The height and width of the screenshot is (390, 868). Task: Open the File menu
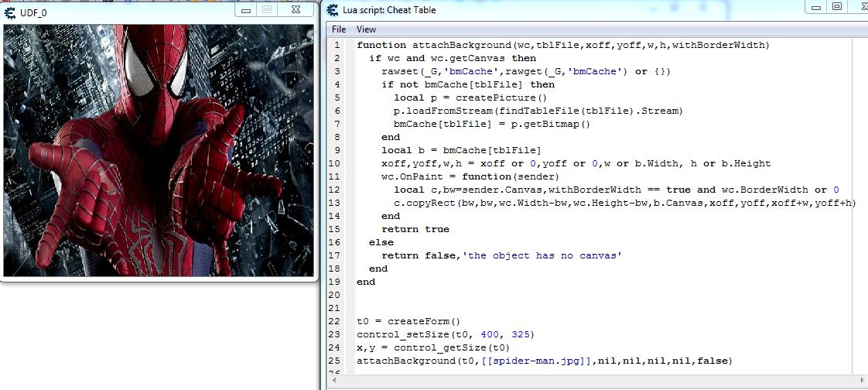(339, 29)
